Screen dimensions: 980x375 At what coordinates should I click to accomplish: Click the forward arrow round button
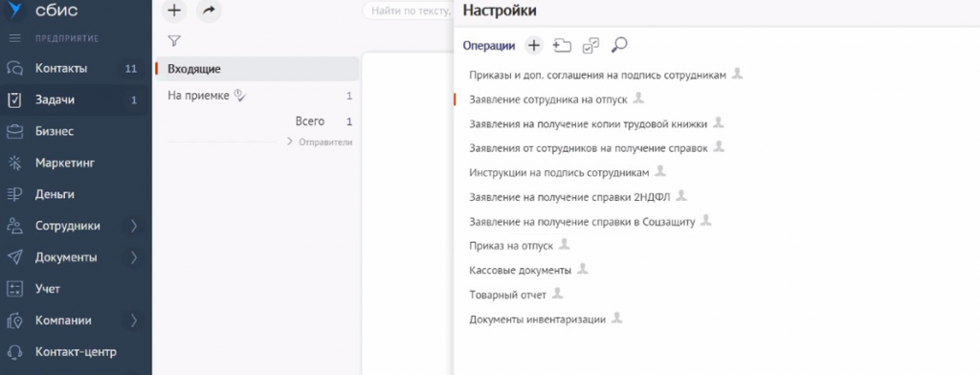(209, 10)
